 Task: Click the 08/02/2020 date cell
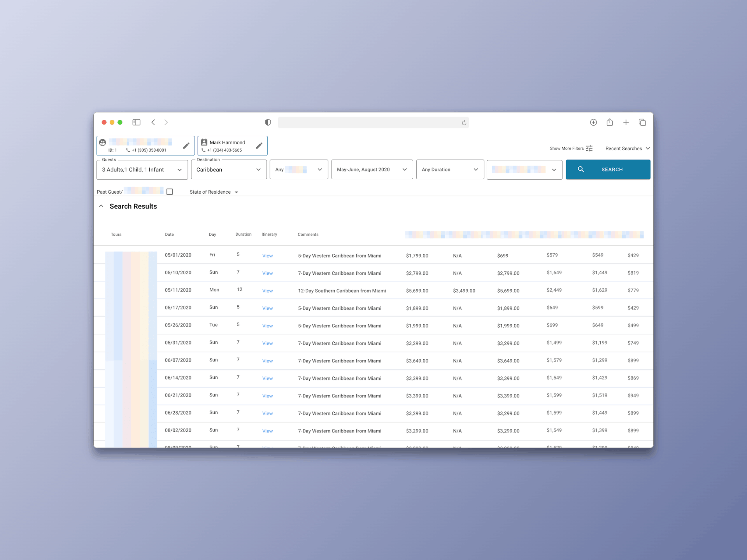(x=178, y=430)
